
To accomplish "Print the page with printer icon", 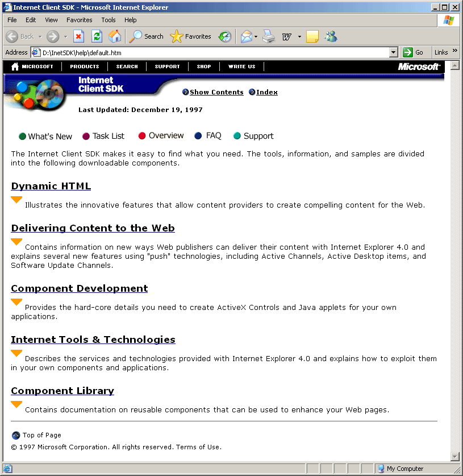I will pos(269,36).
